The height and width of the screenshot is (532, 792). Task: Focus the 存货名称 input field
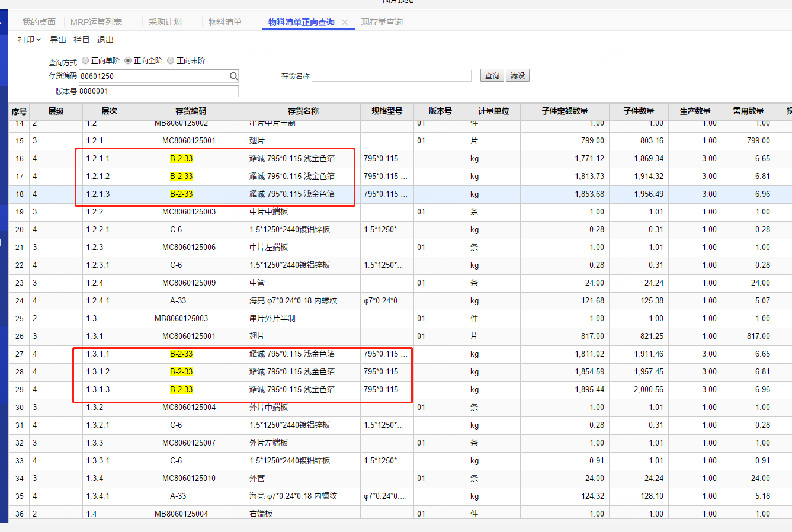tap(392, 76)
